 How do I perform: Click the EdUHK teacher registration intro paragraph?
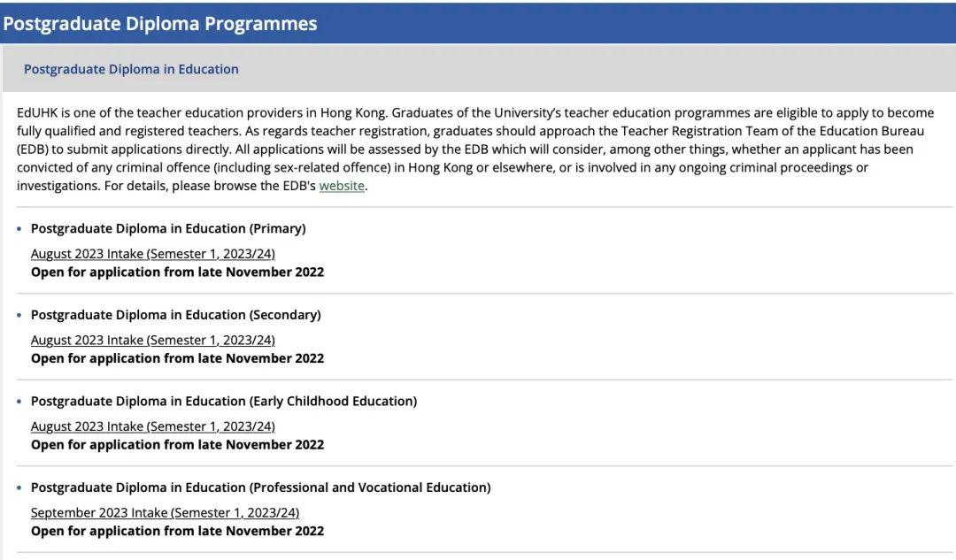click(x=475, y=150)
